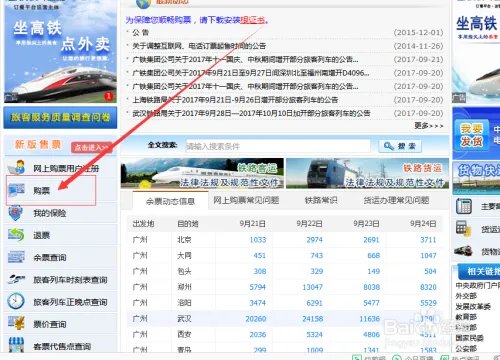This screenshot has height=360, width=500.
Task: Click the 退票 refund arrow icon
Action: pyautogui.click(x=16, y=235)
